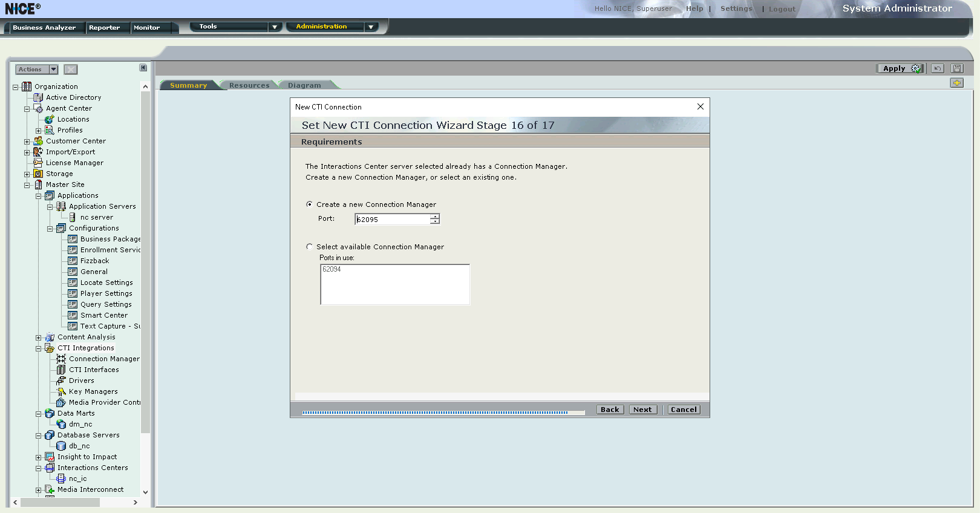Click inside the Port number field

(x=392, y=219)
